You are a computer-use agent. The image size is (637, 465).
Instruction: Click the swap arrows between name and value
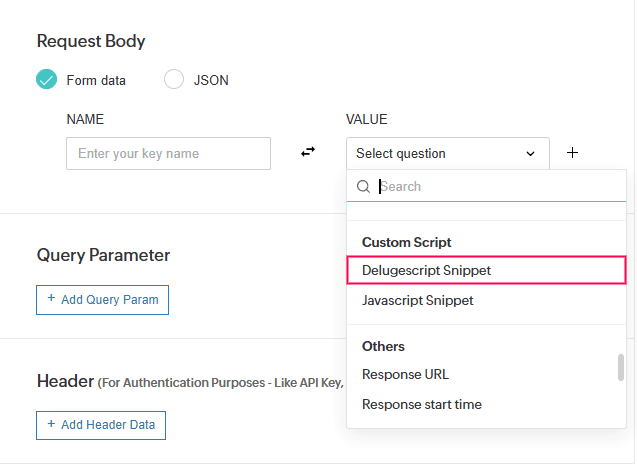click(308, 152)
